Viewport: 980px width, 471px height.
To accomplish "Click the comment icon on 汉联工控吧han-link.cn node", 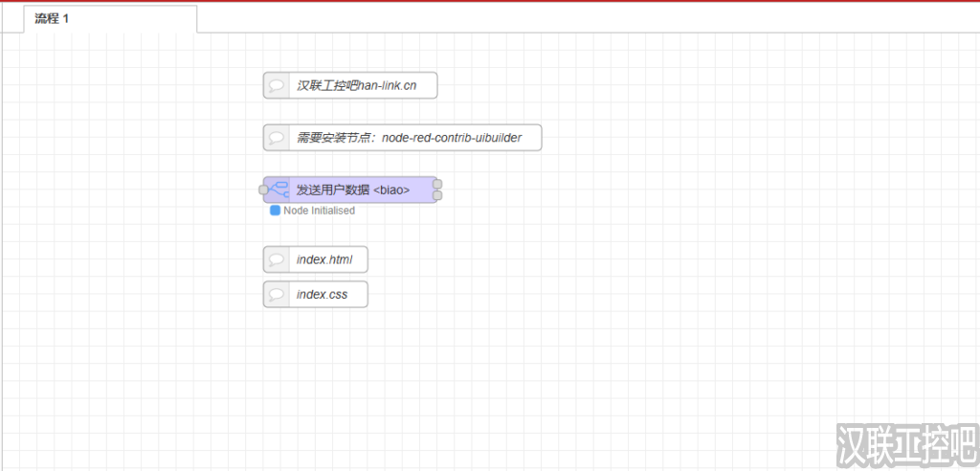I will click(x=277, y=85).
